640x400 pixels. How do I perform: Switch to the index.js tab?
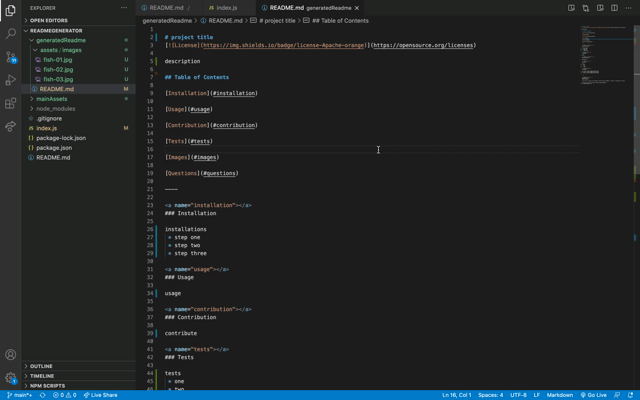click(226, 7)
